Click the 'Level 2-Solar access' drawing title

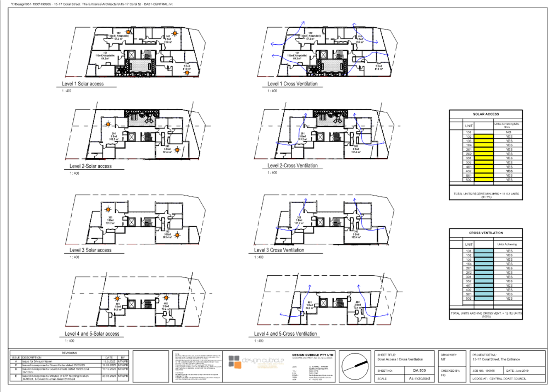90,166
